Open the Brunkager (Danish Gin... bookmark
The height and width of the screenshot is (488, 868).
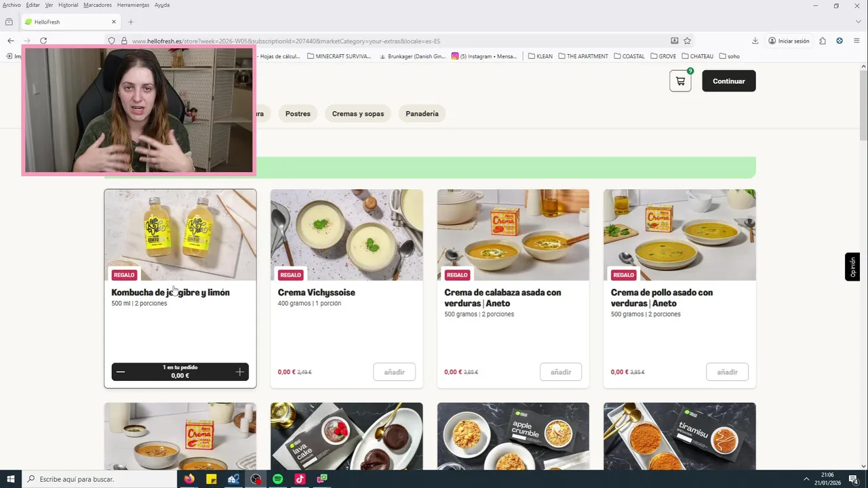tap(412, 56)
